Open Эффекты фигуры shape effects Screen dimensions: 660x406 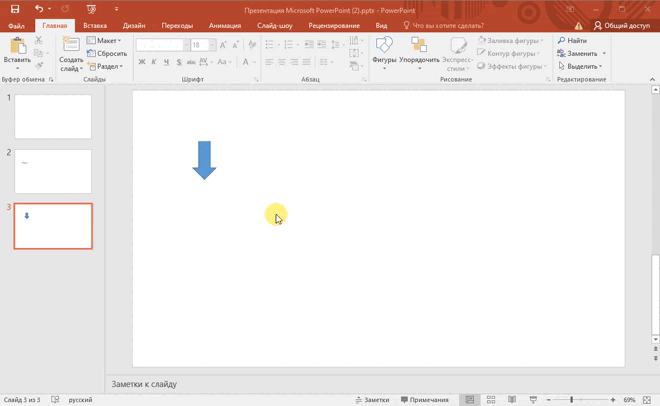point(511,66)
